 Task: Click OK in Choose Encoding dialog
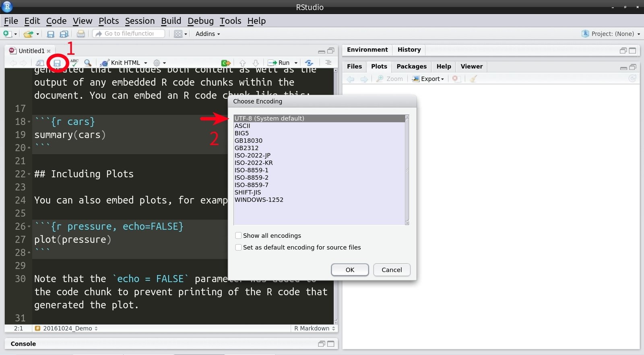(350, 270)
